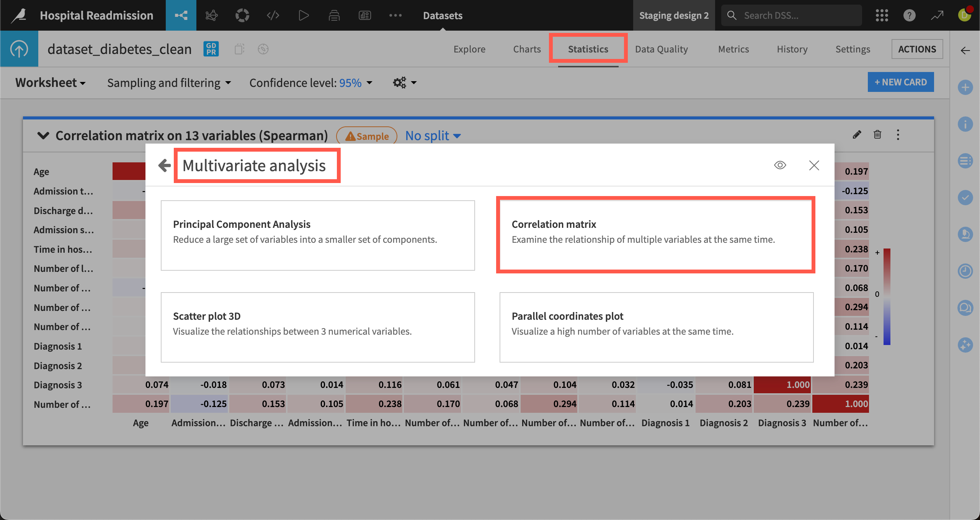Collapse the correlation matrix card chevron
The image size is (980, 520).
tap(43, 136)
